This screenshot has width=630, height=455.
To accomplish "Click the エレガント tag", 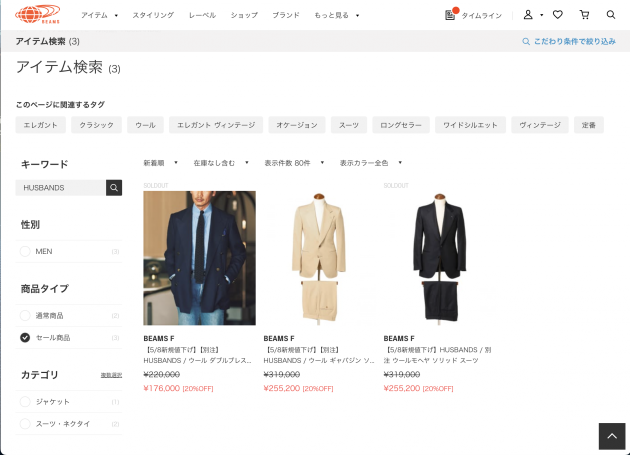I will click(x=40, y=125).
